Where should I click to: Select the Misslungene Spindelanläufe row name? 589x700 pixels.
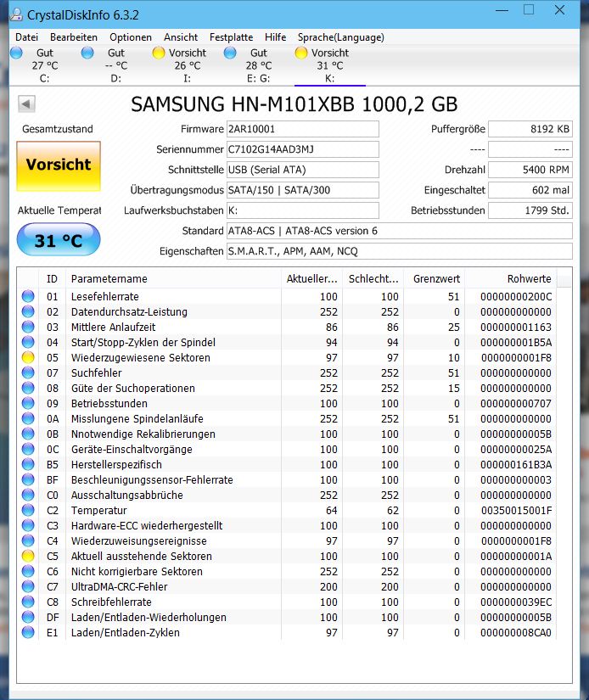137,419
